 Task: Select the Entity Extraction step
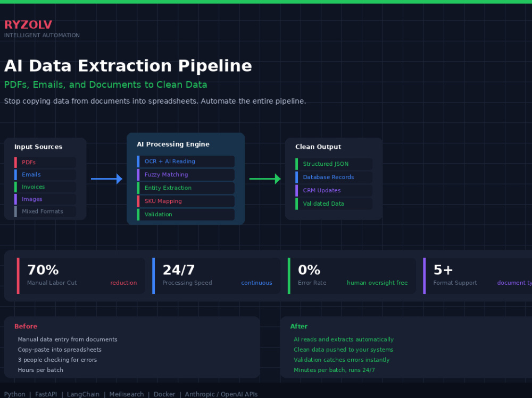pyautogui.click(x=186, y=188)
